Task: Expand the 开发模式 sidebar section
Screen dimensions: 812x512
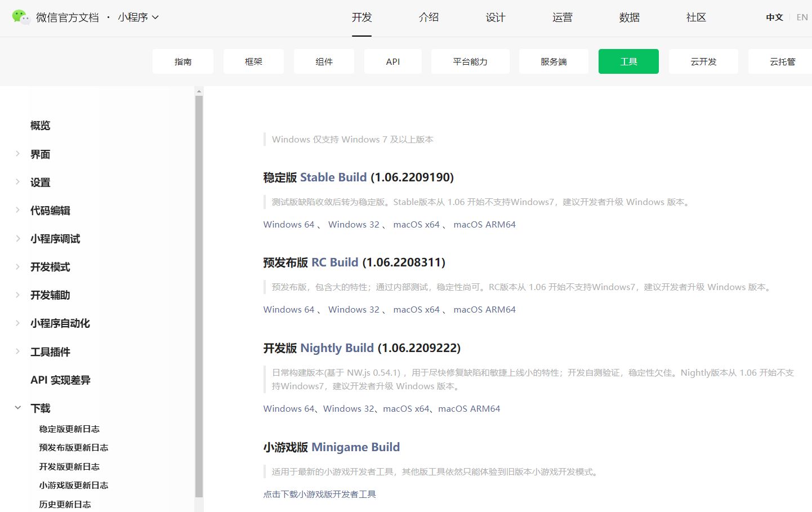Action: click(x=17, y=266)
